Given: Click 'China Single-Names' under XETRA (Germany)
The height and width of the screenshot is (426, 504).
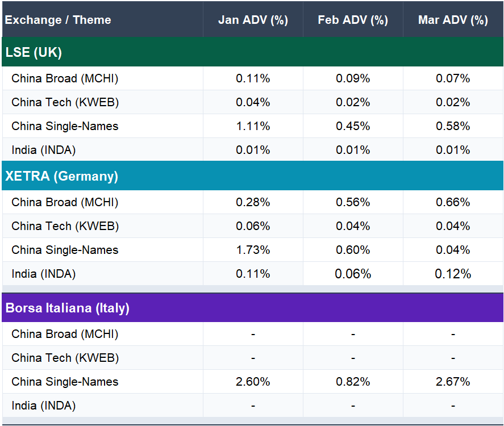Looking at the screenshot, I should [x=65, y=249].
